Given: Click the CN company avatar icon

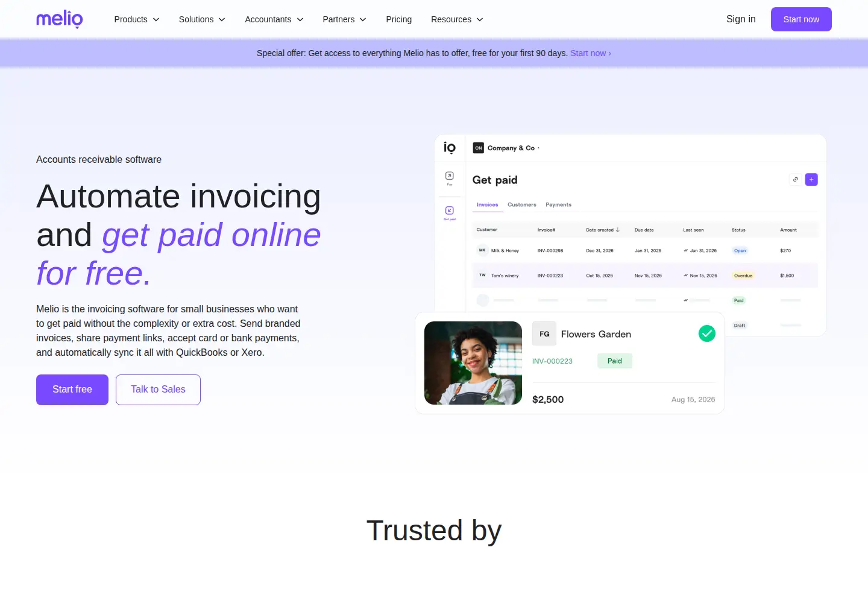Looking at the screenshot, I should point(479,148).
